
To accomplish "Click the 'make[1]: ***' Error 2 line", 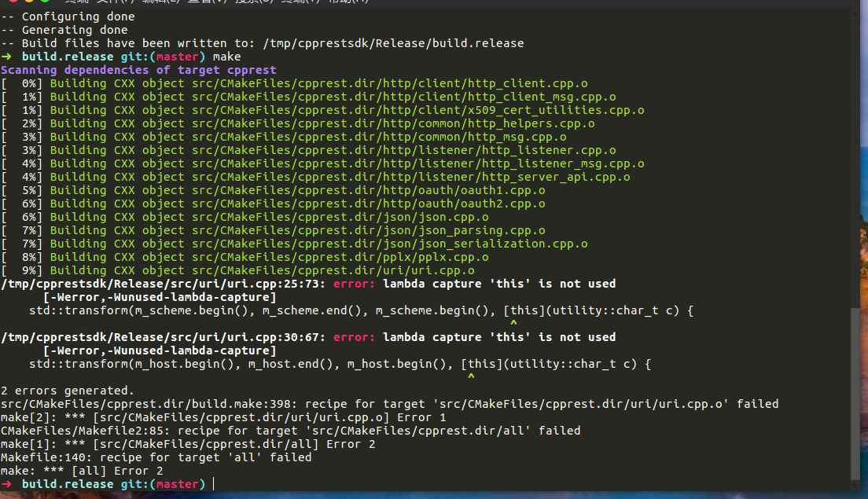I will 188,444.
